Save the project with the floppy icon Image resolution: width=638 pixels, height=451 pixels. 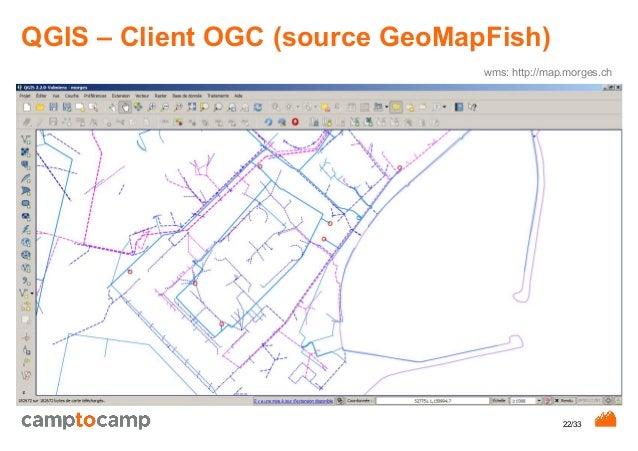tap(53, 107)
